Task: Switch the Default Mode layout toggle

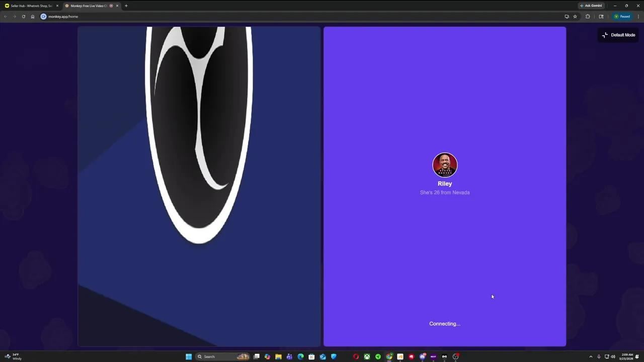Action: point(618,35)
